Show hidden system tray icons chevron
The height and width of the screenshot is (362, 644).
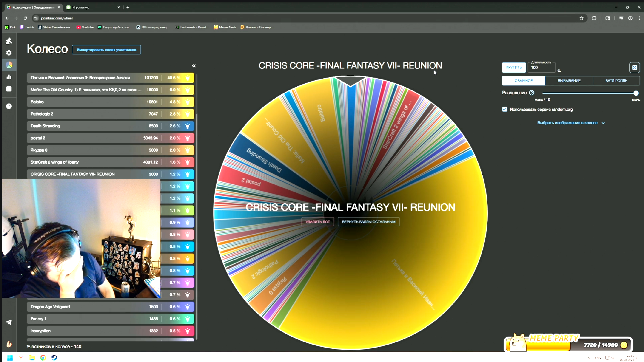point(589,357)
